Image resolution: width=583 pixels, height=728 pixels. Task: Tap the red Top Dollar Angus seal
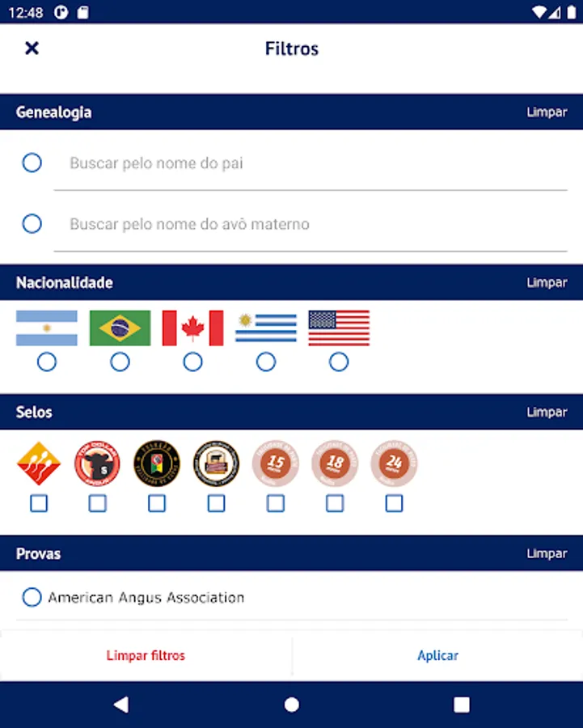[x=97, y=463]
